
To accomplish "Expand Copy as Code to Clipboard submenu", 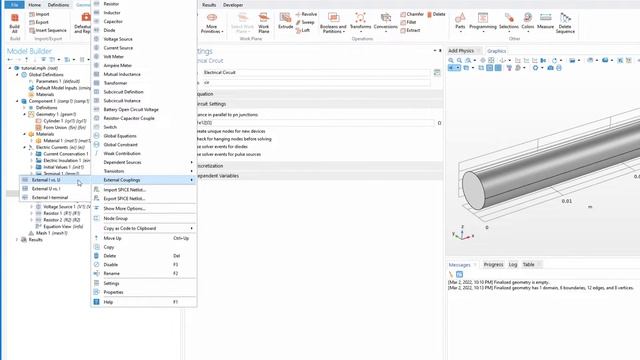I will click(x=143, y=228).
